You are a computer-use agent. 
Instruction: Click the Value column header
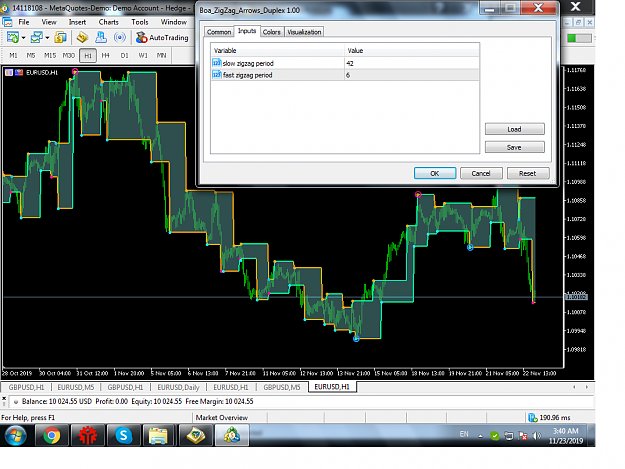tap(411, 51)
